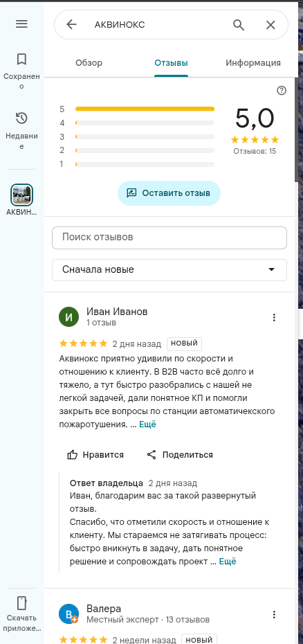Click the magnifier search icon
This screenshot has height=644, width=303.
coord(239,25)
